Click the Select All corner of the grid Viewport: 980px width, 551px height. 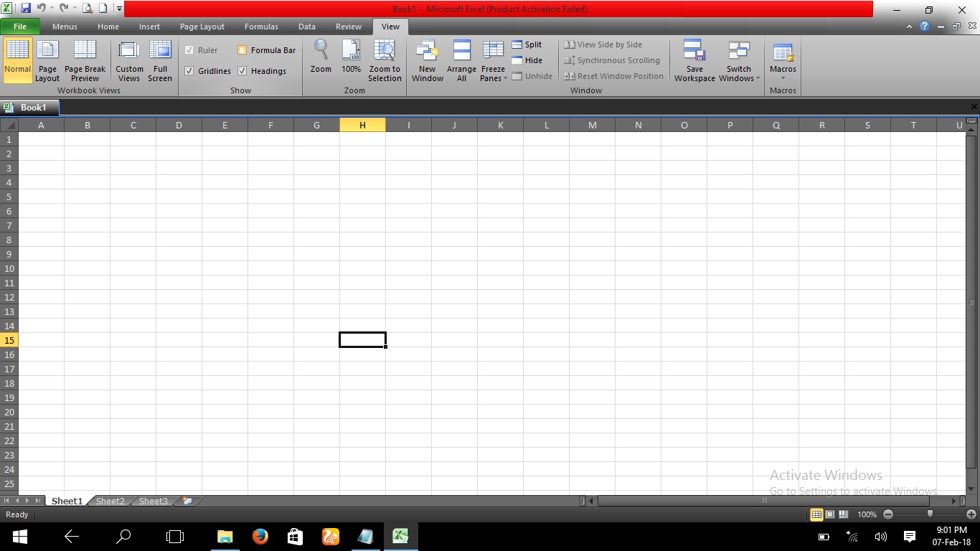point(9,125)
